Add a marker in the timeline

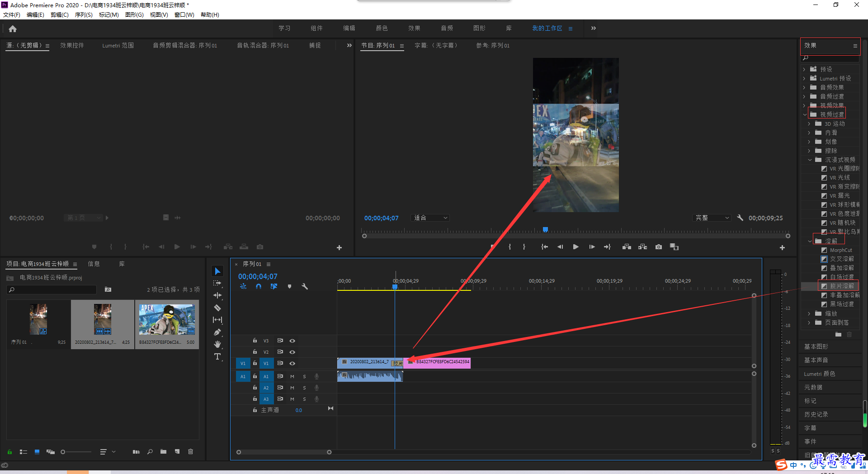click(x=289, y=286)
